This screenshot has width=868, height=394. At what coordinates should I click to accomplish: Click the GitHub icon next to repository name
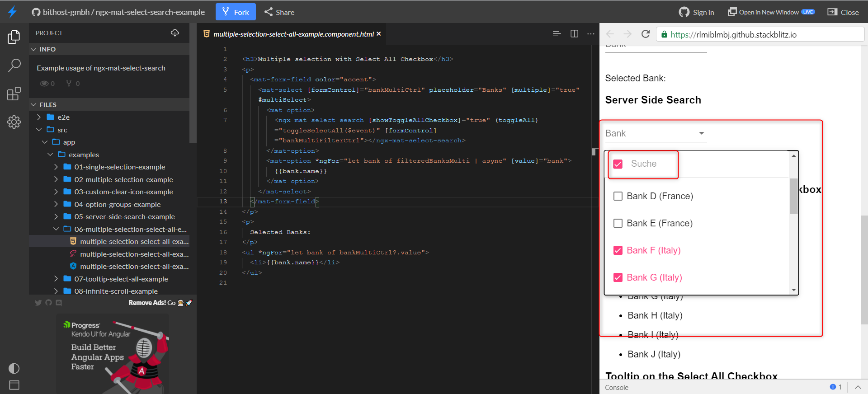pos(36,12)
